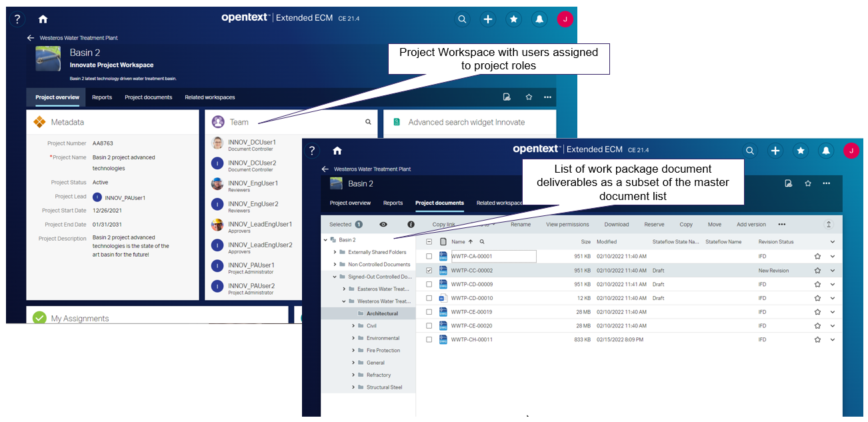Open the more options menu on the back window tab bar
The height and width of the screenshot is (422, 868).
coord(547,97)
